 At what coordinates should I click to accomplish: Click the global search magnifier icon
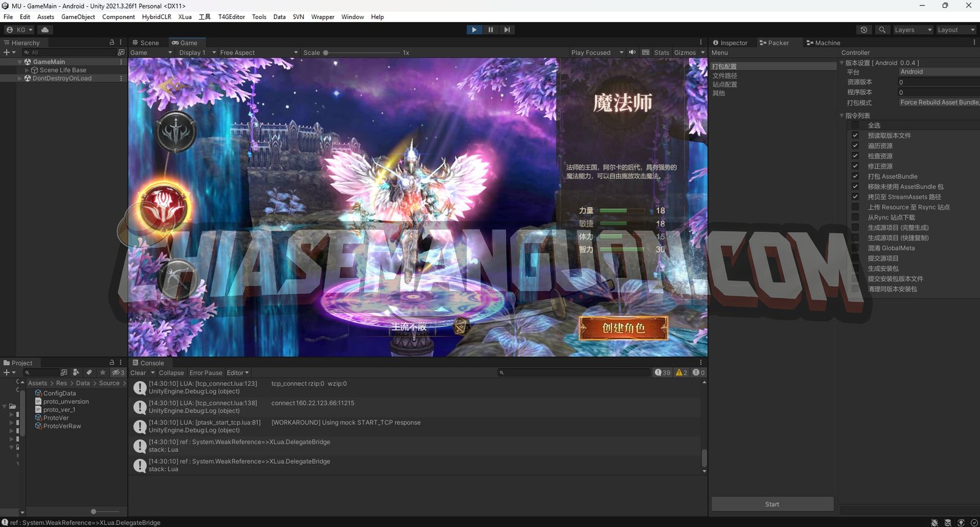[882, 29]
